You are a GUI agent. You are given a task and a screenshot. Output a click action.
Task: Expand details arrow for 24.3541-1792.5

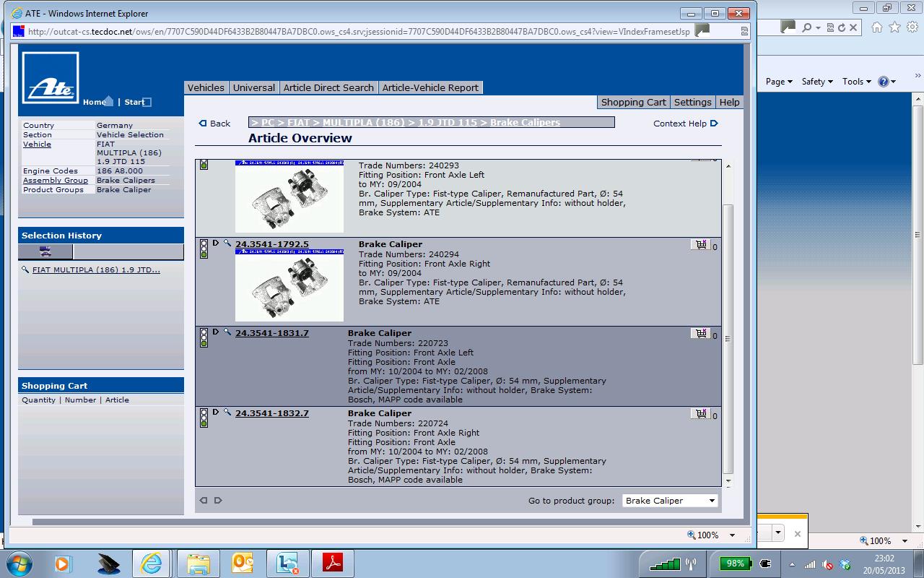click(215, 243)
